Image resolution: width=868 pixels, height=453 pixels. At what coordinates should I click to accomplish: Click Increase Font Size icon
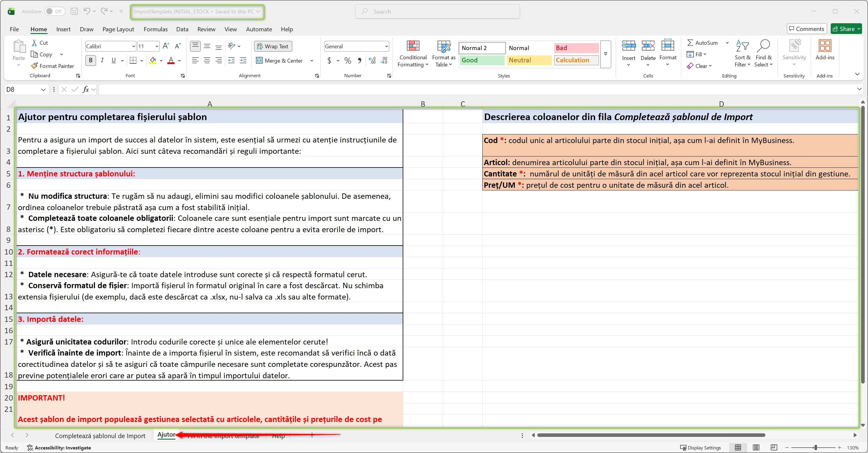tap(166, 46)
